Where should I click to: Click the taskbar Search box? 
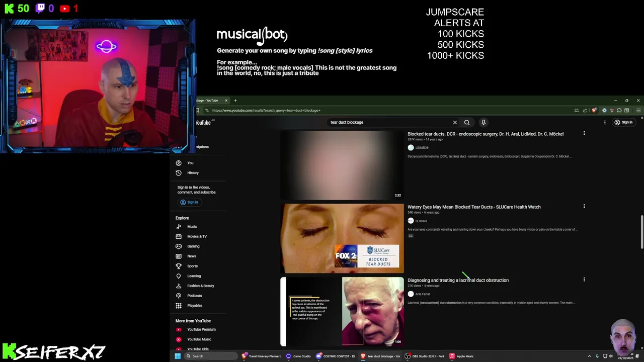[210, 356]
